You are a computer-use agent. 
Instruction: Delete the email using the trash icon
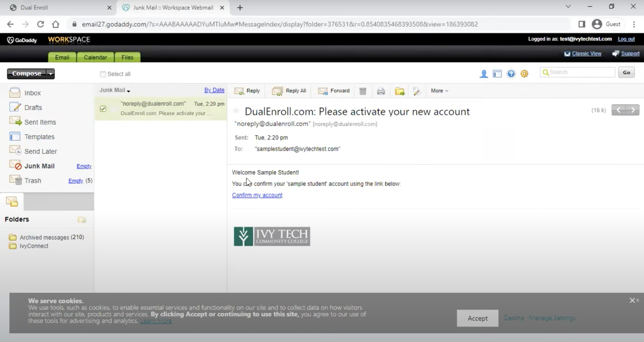[363, 91]
